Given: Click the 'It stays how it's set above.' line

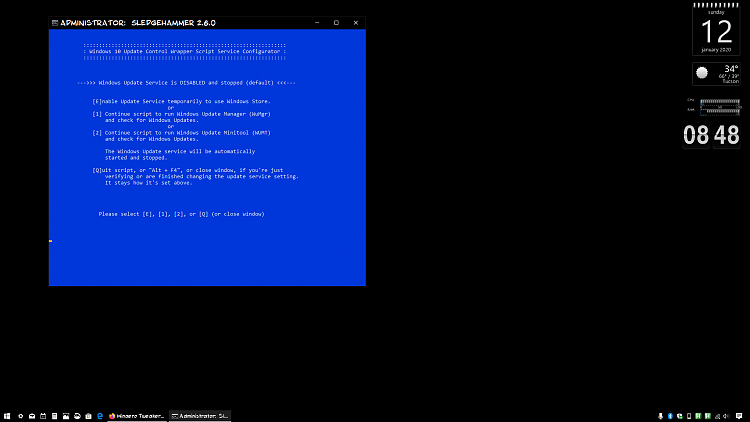Looking at the screenshot, I should 149,183.
